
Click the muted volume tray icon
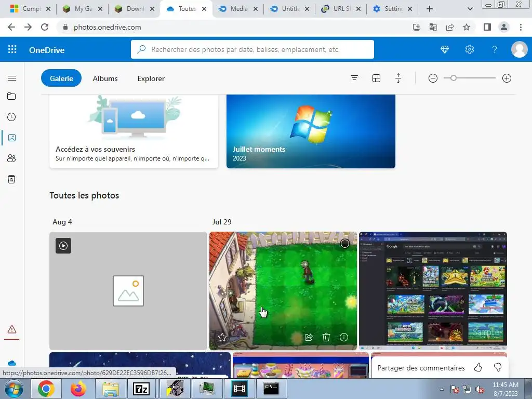(x=480, y=389)
